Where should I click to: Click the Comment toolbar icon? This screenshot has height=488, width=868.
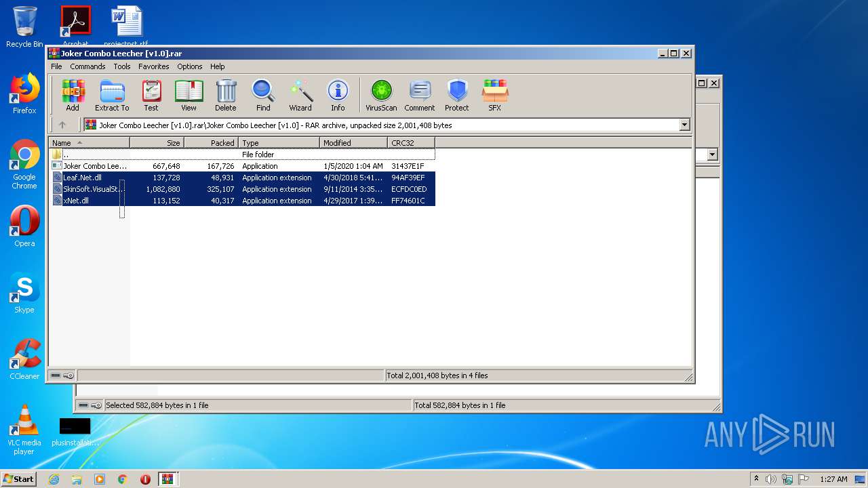pyautogui.click(x=420, y=95)
